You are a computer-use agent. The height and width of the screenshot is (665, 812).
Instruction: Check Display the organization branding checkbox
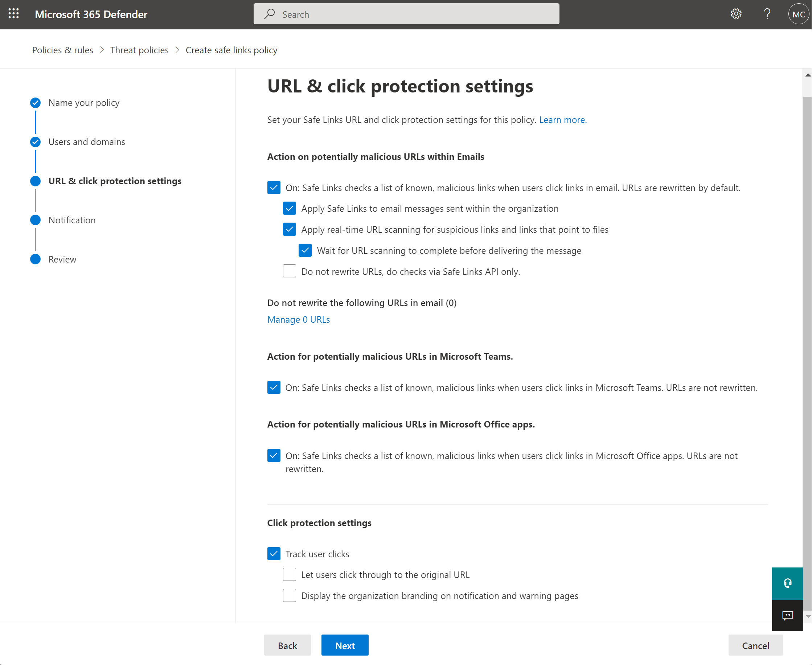click(x=290, y=596)
